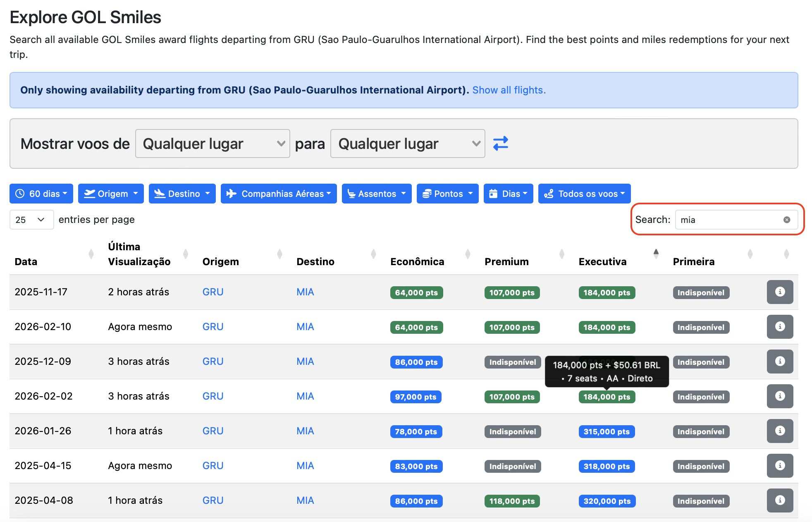Open the 60 dias time range dropdown
The width and height of the screenshot is (812, 522).
pos(41,194)
